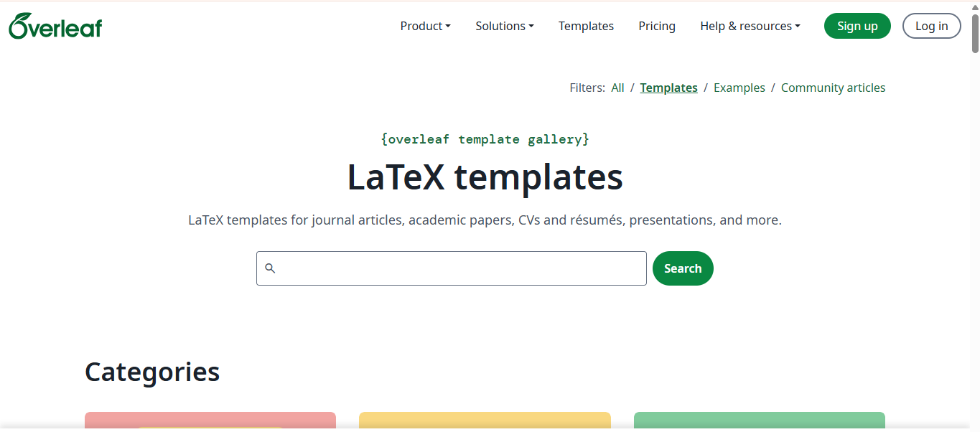980x432 pixels.
Task: Click the description text about journal articles
Action: point(485,220)
